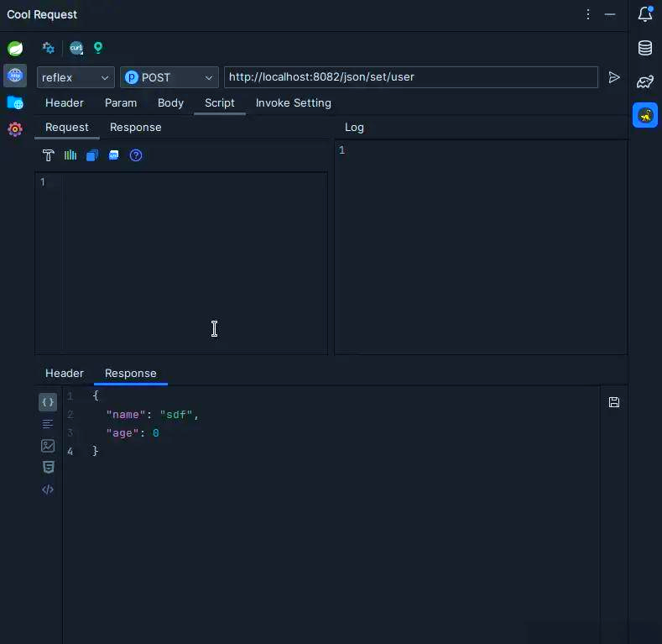The width and height of the screenshot is (662, 644).
Task: Open notifications bell icon
Action: (645, 14)
